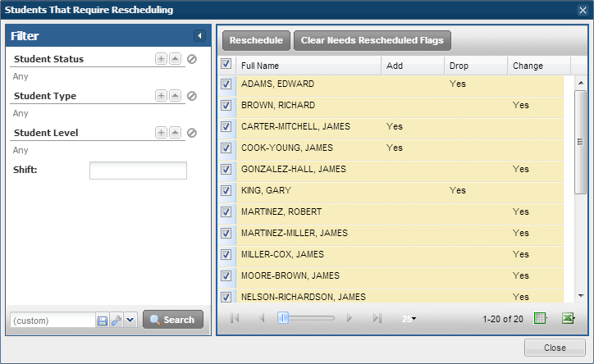Click the grid vertical scrollbar thumb
Screen dimensions: 594x364
tap(580, 143)
